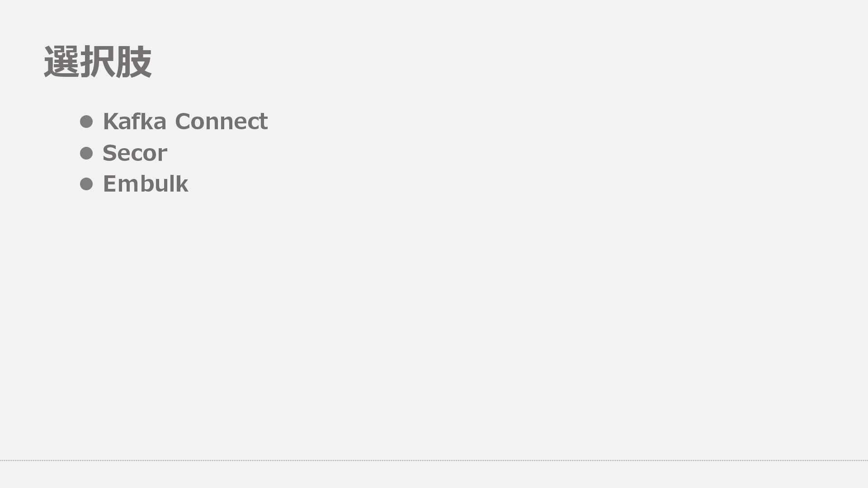
Task: Click the final r in Secor
Action: 163,154
